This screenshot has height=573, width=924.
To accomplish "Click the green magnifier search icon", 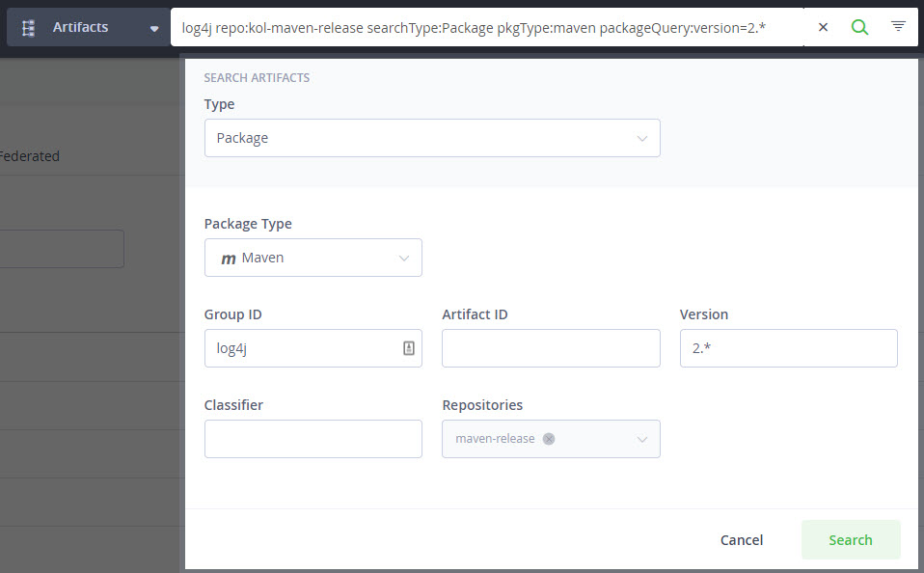I will (x=859, y=28).
